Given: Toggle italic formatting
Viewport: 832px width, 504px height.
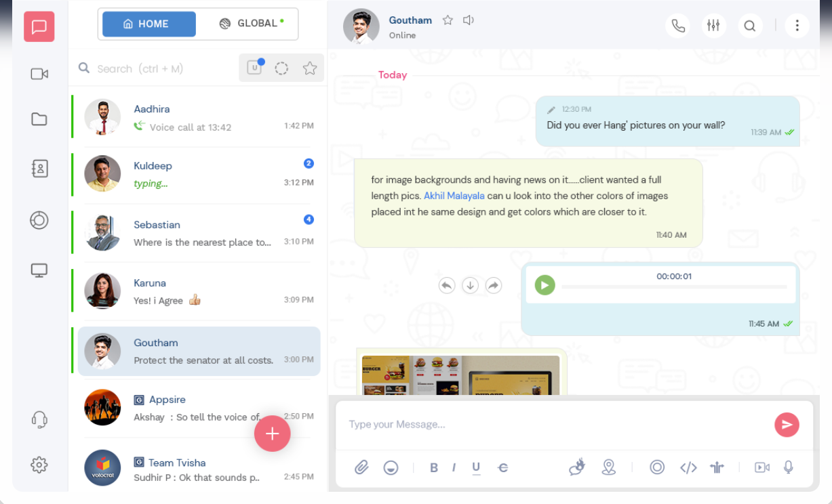Looking at the screenshot, I should [454, 467].
